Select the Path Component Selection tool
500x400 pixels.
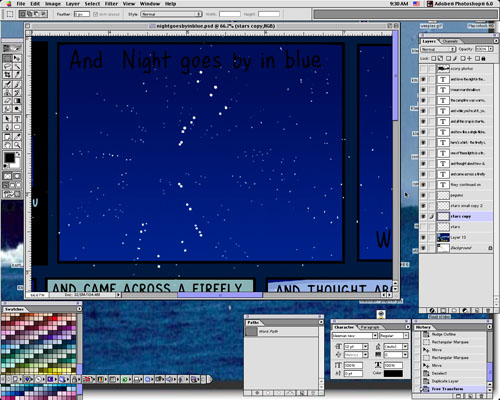point(7,119)
